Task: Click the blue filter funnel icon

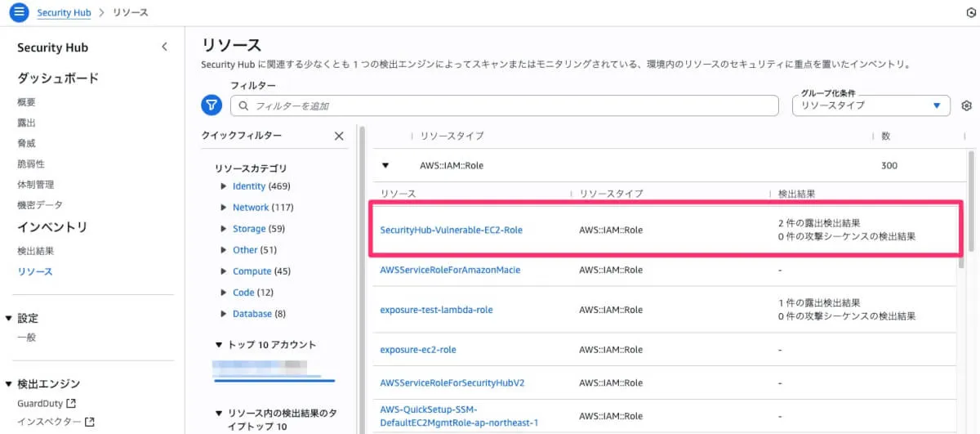Action: pos(212,105)
